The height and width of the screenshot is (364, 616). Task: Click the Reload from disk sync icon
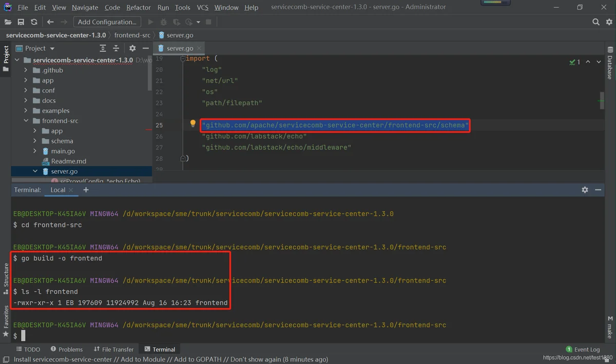[x=34, y=22]
